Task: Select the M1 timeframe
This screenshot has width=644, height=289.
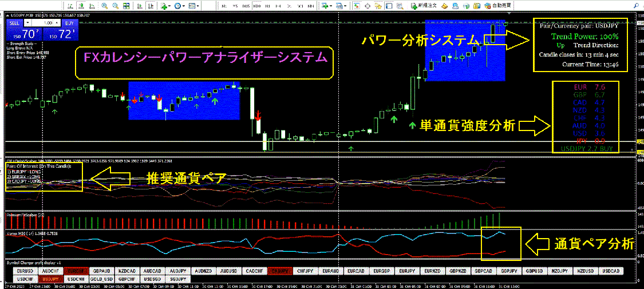Action: [224, 6]
